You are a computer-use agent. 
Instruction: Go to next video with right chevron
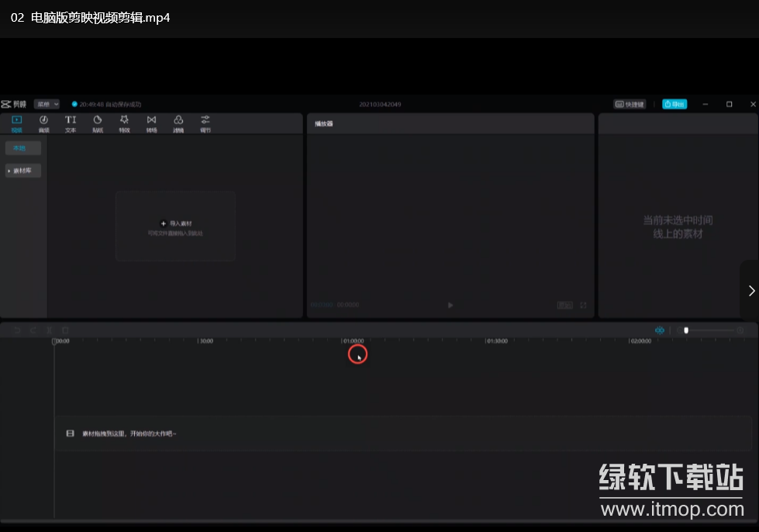point(751,291)
